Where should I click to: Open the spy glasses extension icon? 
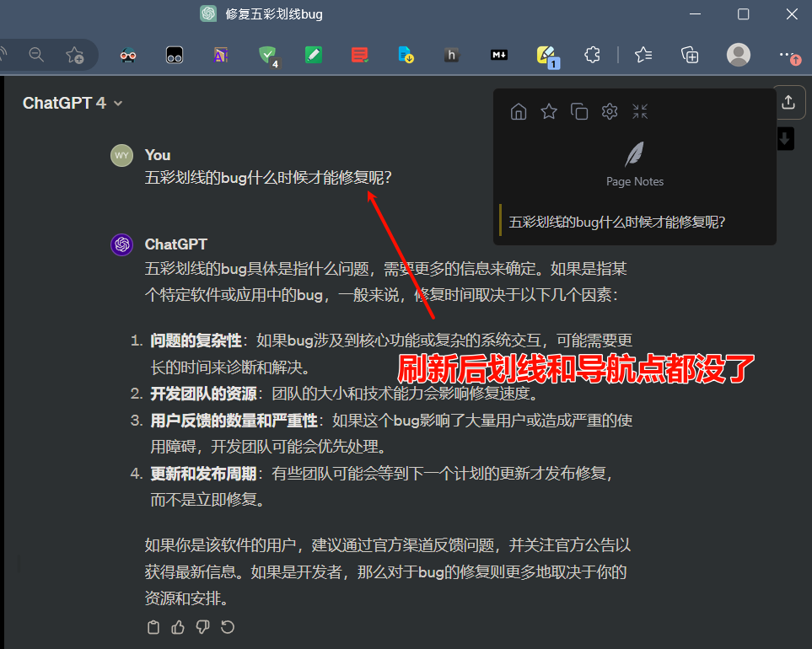click(x=128, y=55)
